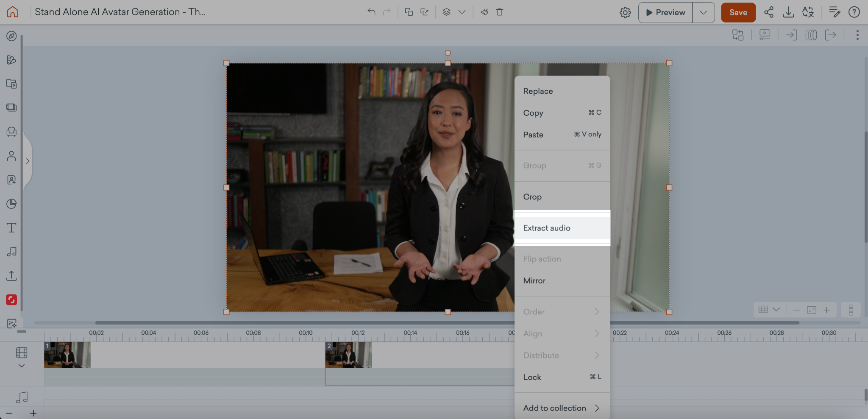Open project settings gear
The width and height of the screenshot is (868, 419).
[x=625, y=13]
